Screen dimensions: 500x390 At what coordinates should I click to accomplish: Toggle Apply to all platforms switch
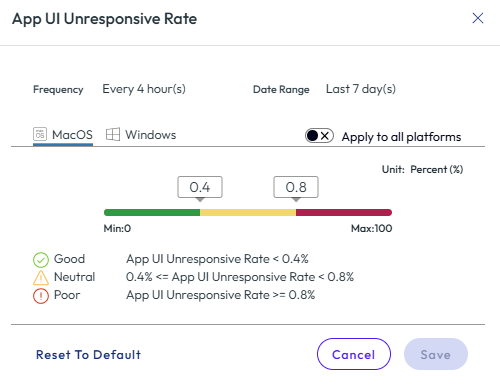(x=319, y=136)
